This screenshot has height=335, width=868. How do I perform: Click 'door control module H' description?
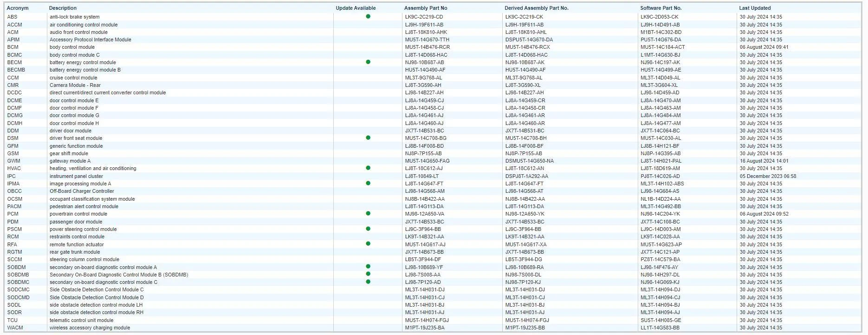(x=74, y=123)
